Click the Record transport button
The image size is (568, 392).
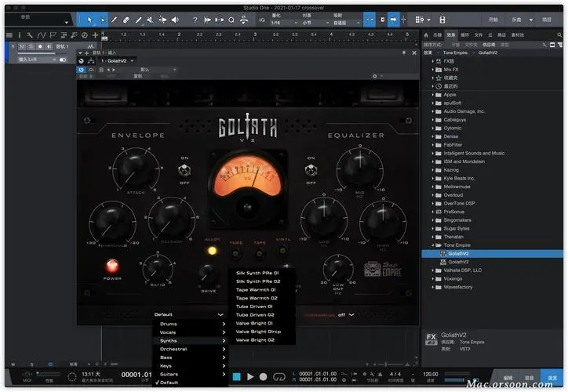[264, 377]
